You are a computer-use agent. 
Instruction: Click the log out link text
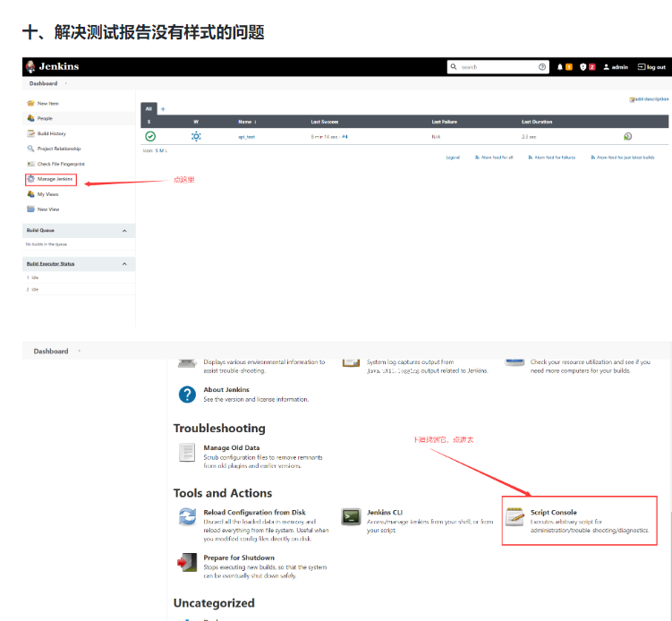pyautogui.click(x=656, y=67)
